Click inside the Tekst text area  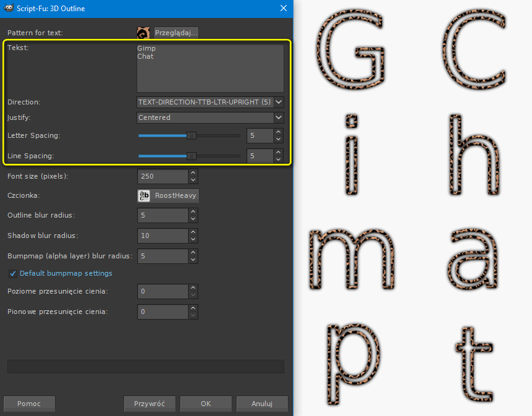[210, 68]
